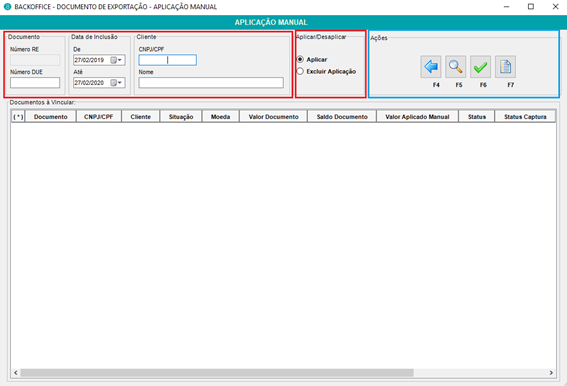The width and height of the screenshot is (567, 386).
Task: Click the De date value 27/02/2019
Action: click(89, 60)
